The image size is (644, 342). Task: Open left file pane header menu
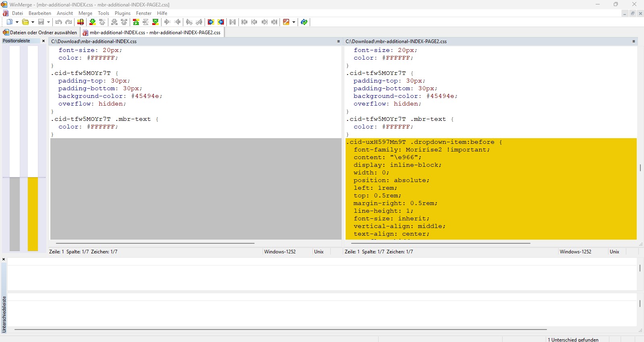338,41
